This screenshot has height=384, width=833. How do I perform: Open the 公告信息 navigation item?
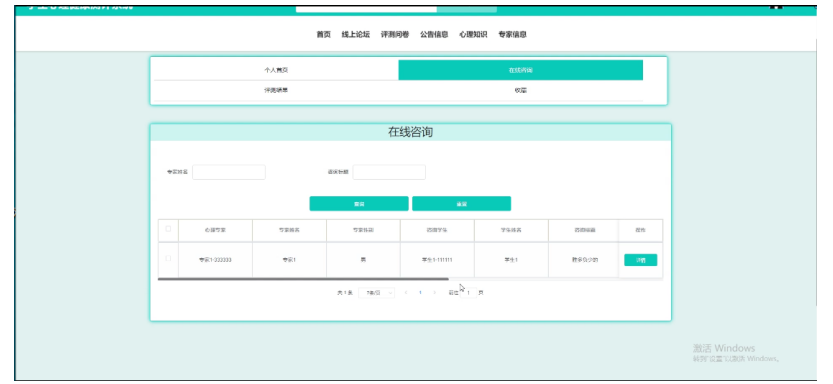pos(434,35)
